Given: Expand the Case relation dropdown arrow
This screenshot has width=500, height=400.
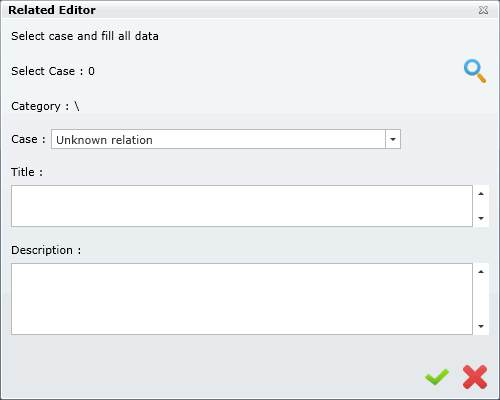Looking at the screenshot, I should [393, 139].
